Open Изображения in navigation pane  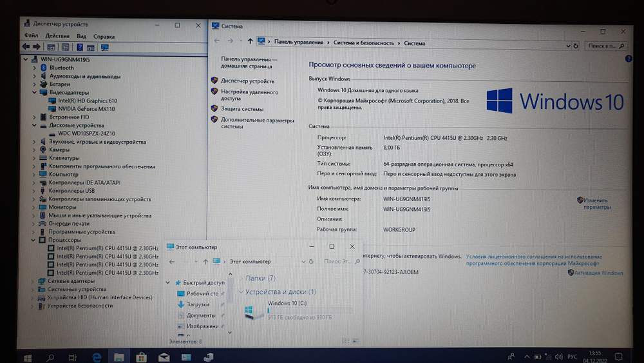[x=202, y=326]
